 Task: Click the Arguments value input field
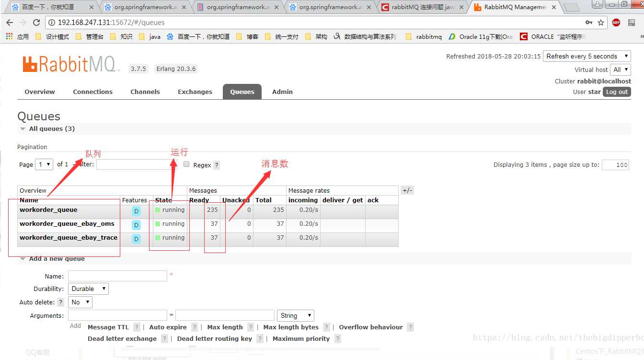point(225,315)
